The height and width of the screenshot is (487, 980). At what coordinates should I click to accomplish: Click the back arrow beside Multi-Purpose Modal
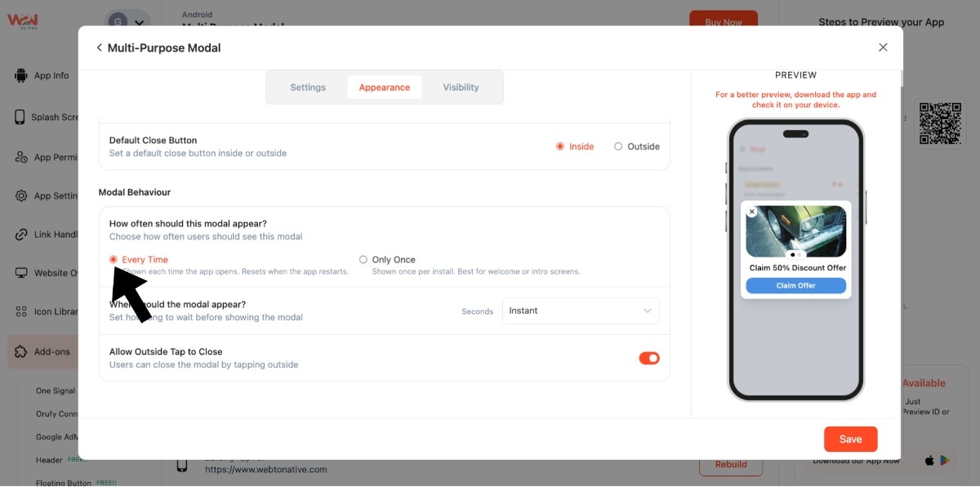(100, 48)
